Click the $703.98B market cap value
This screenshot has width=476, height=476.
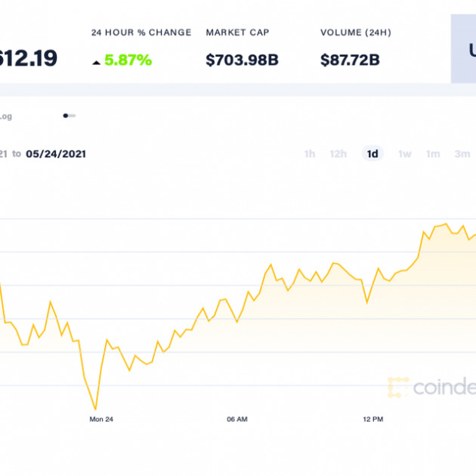click(x=240, y=60)
